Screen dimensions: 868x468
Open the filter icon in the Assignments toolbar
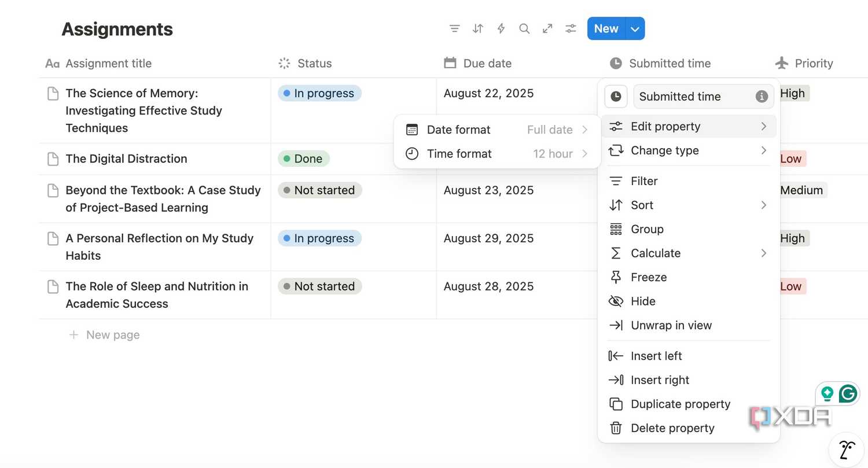(455, 28)
